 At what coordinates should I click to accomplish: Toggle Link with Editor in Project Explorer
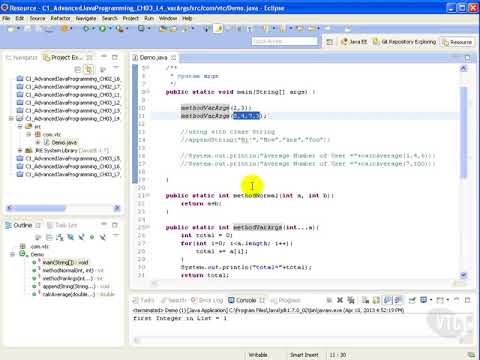coord(89,69)
